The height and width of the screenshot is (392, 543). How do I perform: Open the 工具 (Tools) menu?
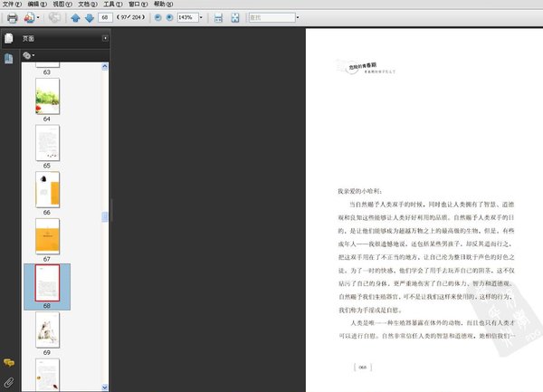[113, 5]
